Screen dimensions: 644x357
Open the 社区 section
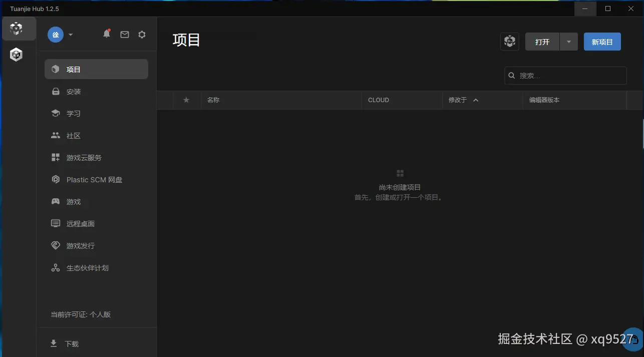pyautogui.click(x=96, y=136)
